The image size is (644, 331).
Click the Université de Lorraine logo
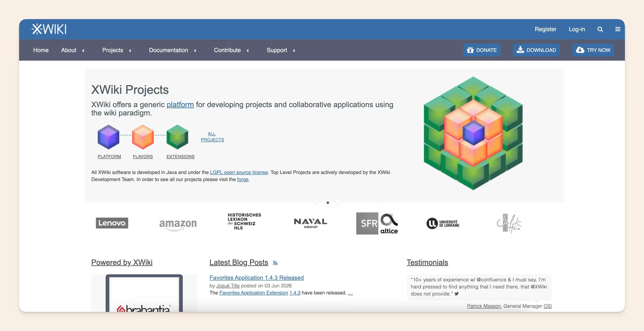point(443,223)
